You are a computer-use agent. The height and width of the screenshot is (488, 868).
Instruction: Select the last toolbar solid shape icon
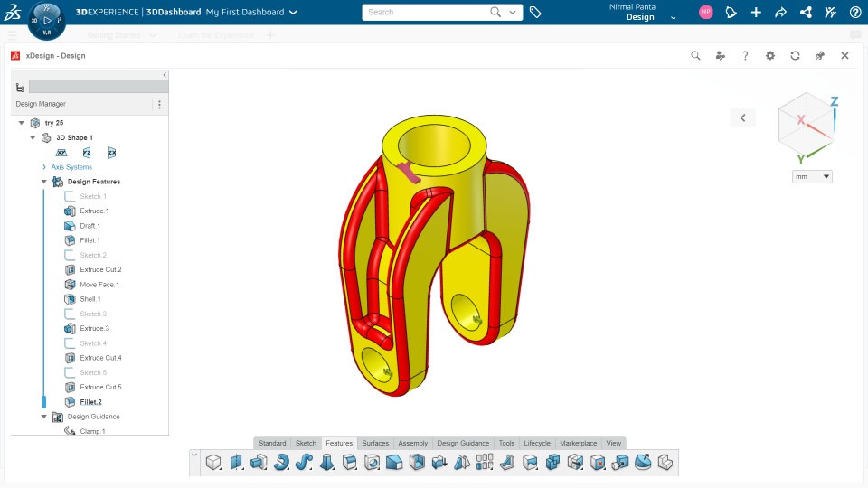pos(665,462)
